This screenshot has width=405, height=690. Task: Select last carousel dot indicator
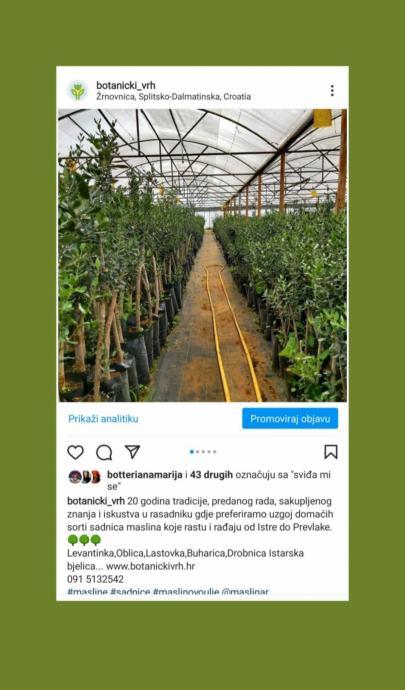tap(214, 451)
